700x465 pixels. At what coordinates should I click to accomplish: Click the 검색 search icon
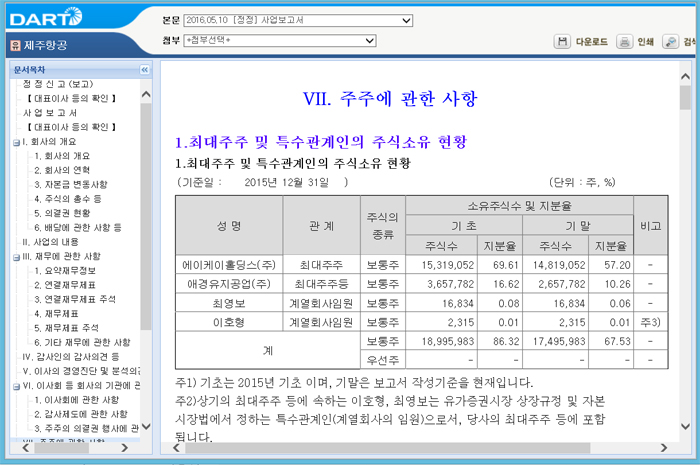pyautogui.click(x=672, y=42)
